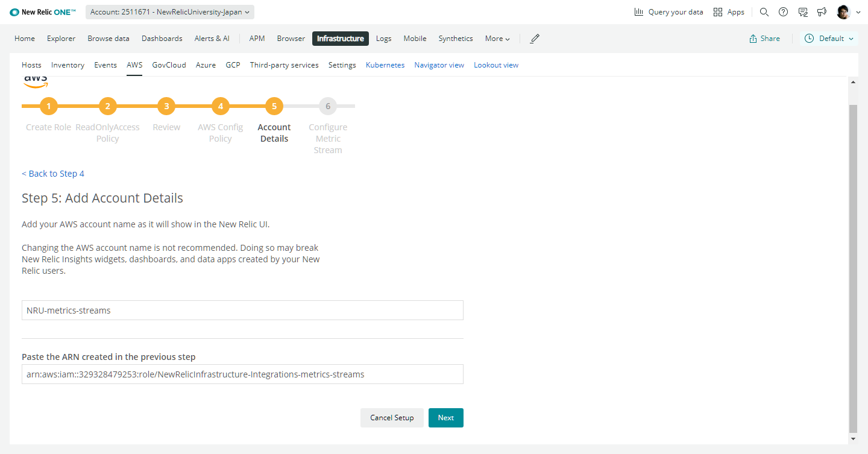Open the feedback chat icon
The width and height of the screenshot is (868, 454).
tap(802, 12)
